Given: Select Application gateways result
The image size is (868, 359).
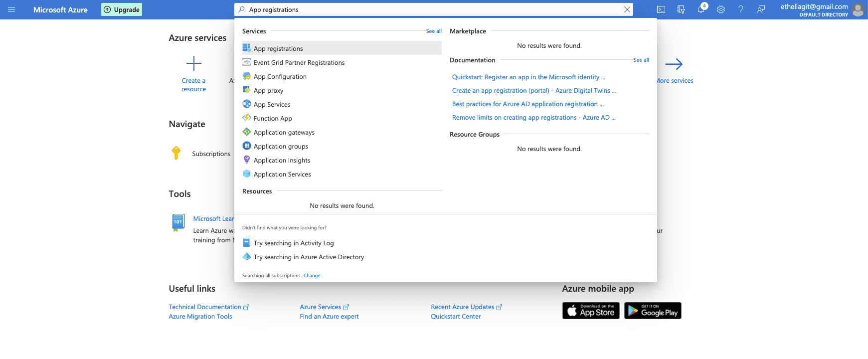Looking at the screenshot, I should (x=342, y=132).
